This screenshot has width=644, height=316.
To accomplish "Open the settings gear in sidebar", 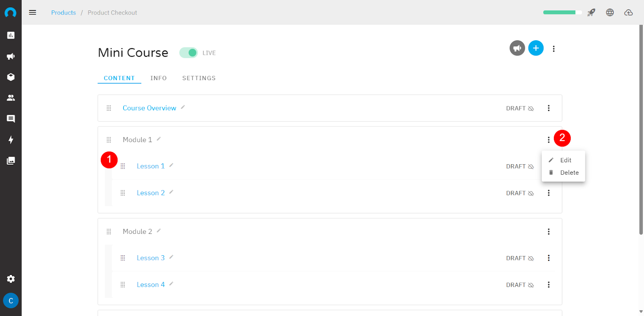I will coord(11,279).
